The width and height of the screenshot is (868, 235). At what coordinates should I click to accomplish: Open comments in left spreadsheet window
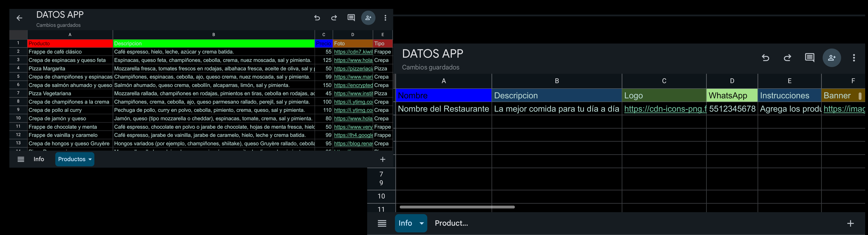pos(351,18)
